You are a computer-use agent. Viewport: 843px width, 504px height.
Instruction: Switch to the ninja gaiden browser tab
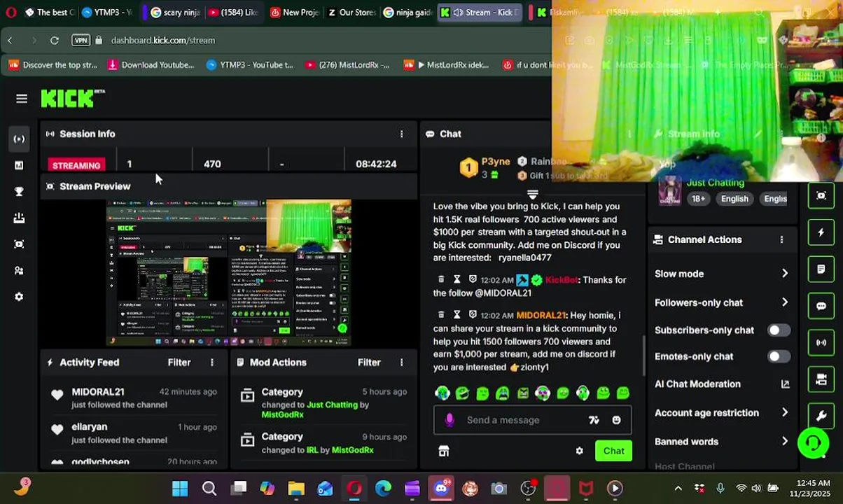coord(408,12)
